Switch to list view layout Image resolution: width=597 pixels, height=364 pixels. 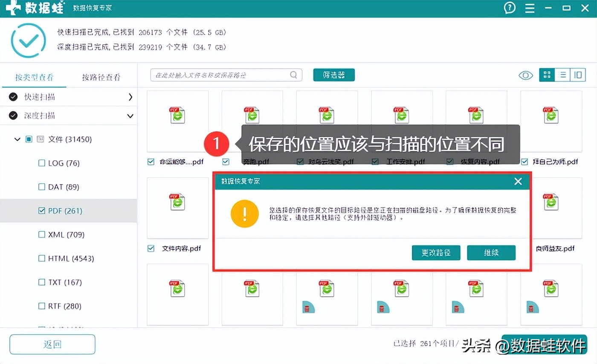[x=562, y=75]
